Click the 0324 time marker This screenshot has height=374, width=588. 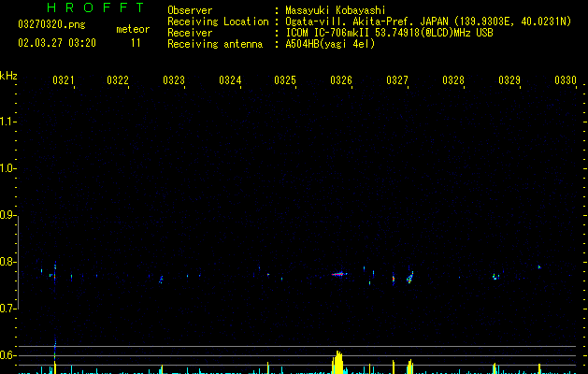(x=230, y=80)
